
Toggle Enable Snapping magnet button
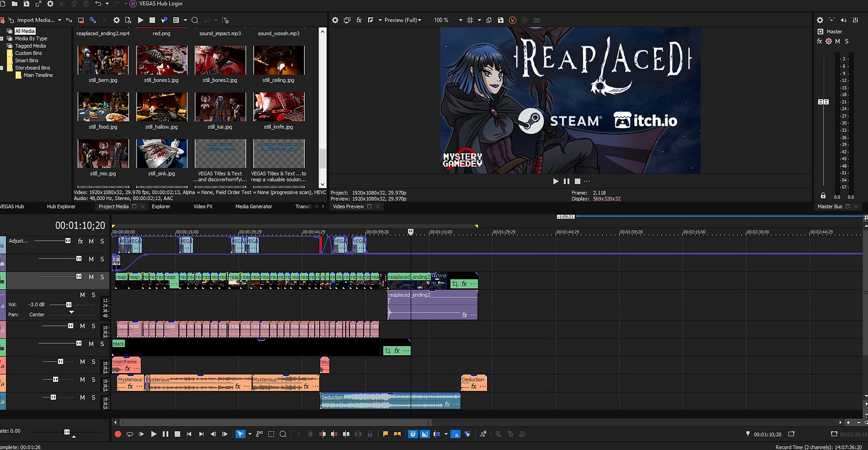pyautogui.click(x=413, y=434)
